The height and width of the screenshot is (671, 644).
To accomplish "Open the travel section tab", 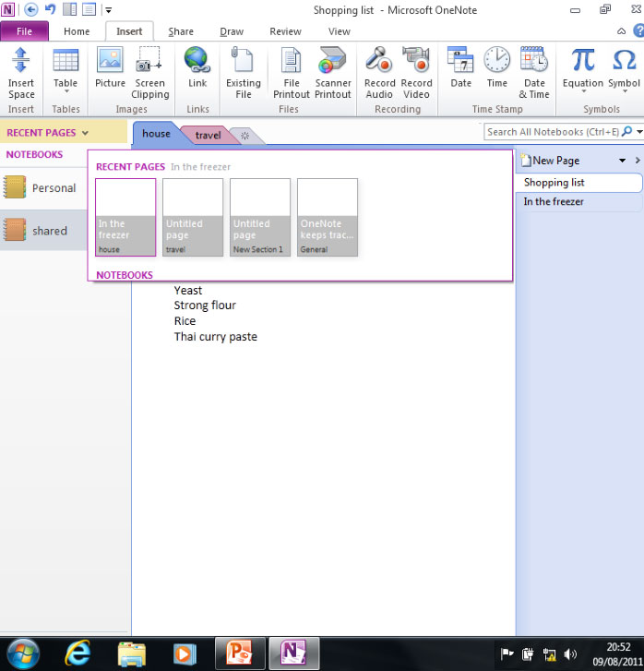I will pyautogui.click(x=209, y=135).
